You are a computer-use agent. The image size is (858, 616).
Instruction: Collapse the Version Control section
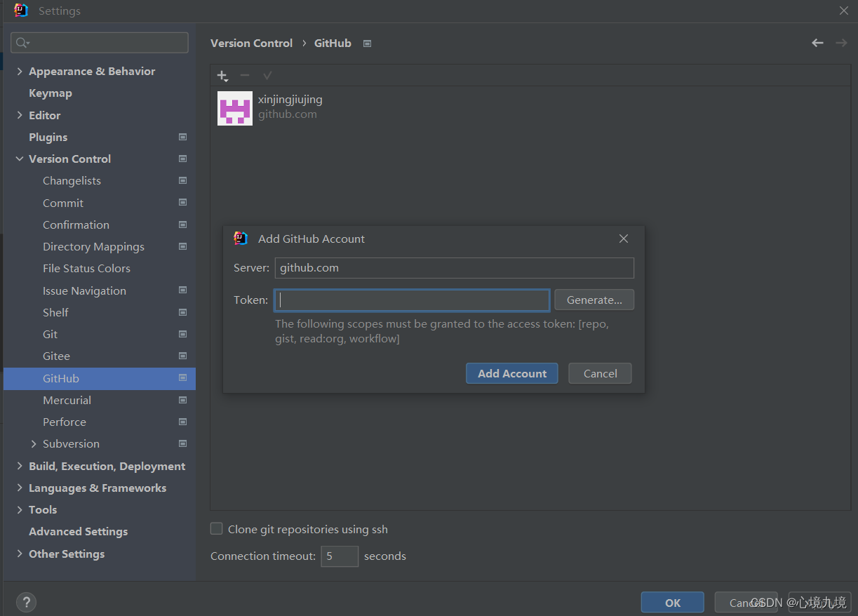click(x=20, y=159)
